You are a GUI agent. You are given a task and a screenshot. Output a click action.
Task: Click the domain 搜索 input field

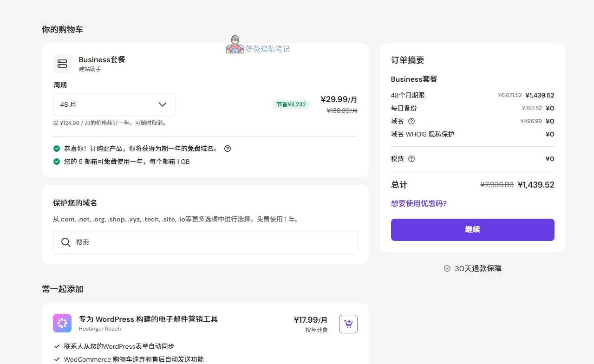pos(205,242)
